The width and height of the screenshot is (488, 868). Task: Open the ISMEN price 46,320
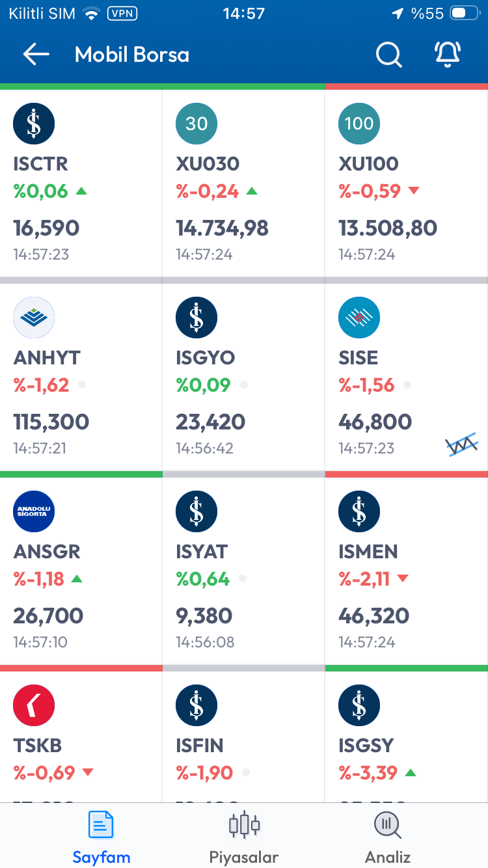coord(373,616)
